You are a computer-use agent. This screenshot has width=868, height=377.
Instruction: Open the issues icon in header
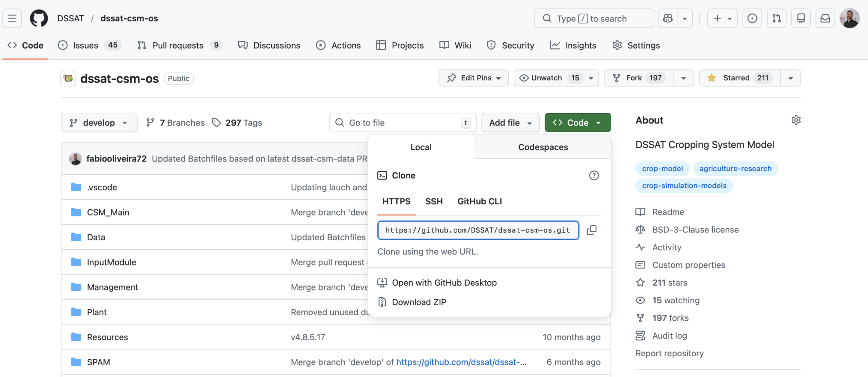752,18
